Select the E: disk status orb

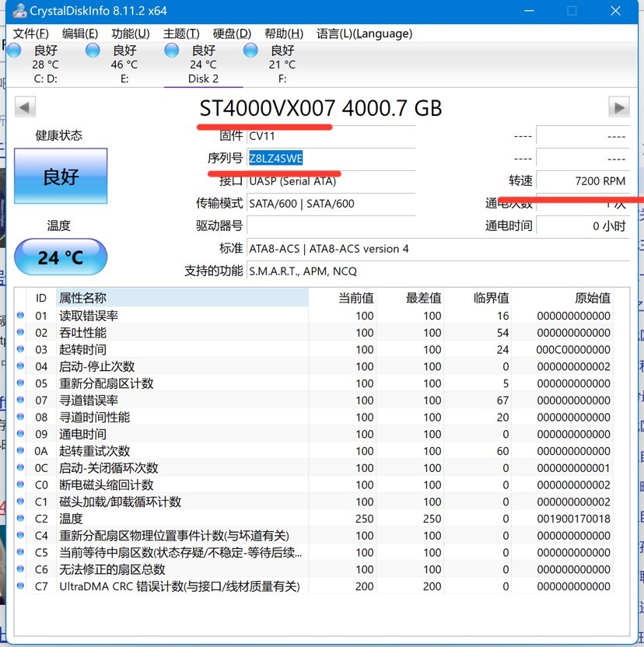[93, 51]
